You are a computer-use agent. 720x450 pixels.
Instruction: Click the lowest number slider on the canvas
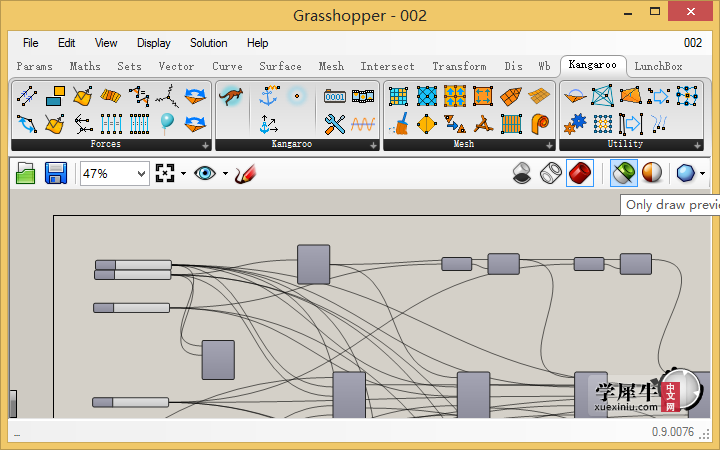130,402
